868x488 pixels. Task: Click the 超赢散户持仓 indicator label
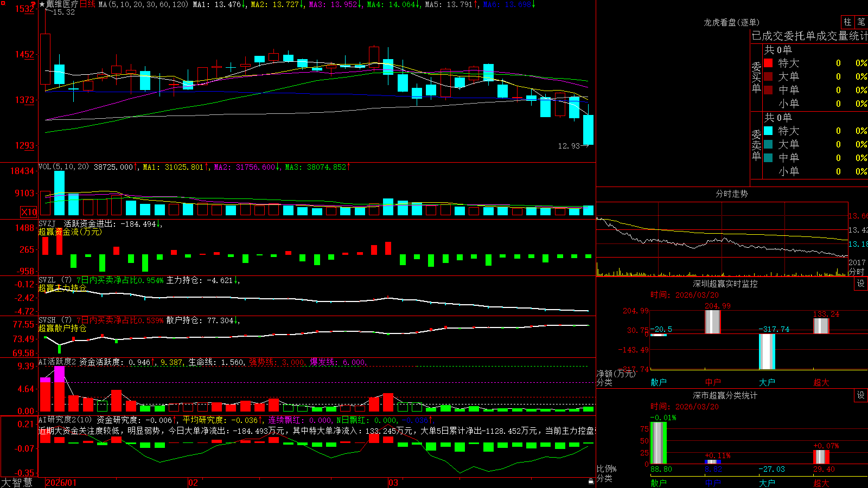point(62,328)
